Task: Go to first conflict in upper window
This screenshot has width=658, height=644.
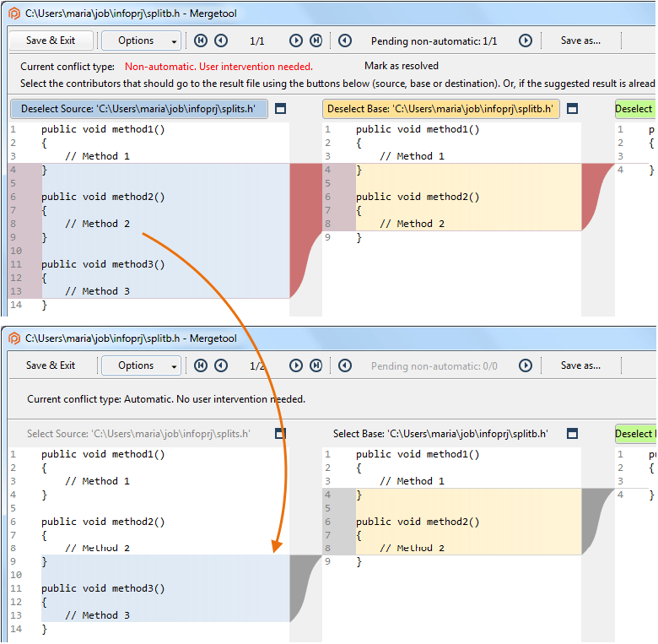Action: 201,41
